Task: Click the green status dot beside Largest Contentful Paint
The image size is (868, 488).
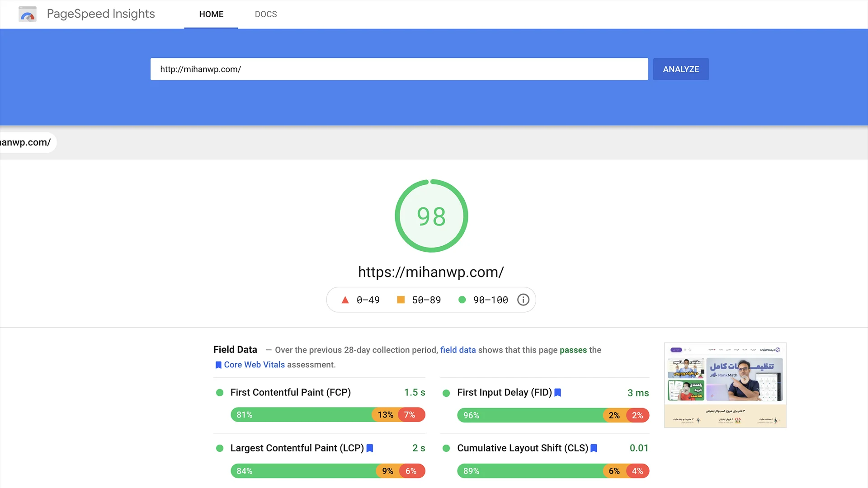Action: point(220,448)
